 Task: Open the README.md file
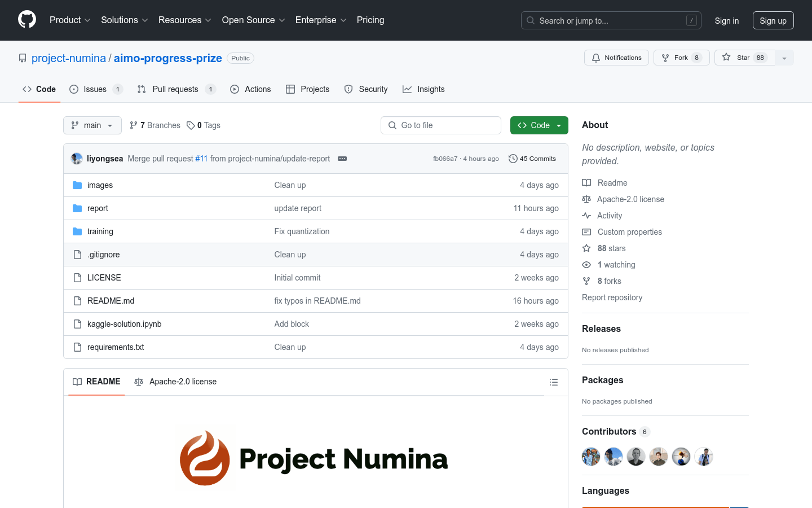coord(111,301)
